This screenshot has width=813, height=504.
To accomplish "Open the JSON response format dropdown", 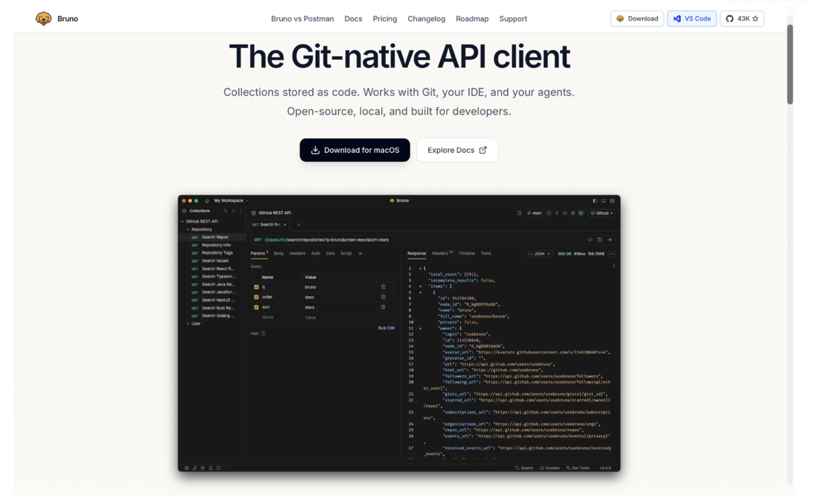I will [x=539, y=254].
